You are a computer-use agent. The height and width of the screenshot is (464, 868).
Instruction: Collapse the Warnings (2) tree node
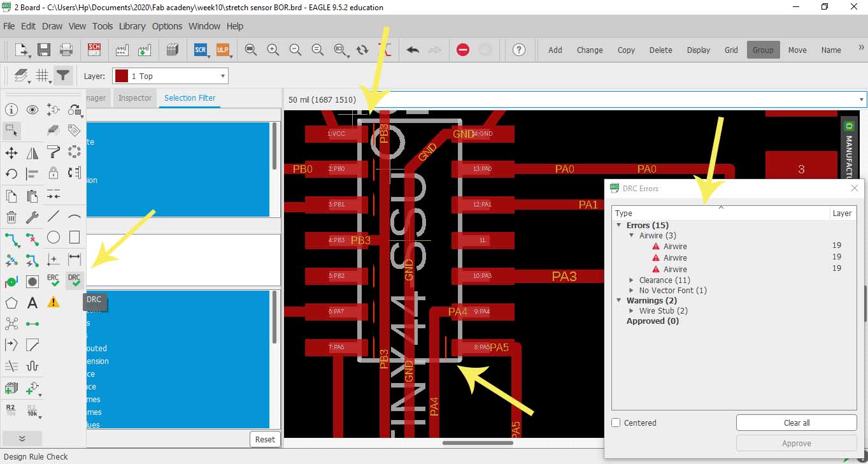coord(619,300)
